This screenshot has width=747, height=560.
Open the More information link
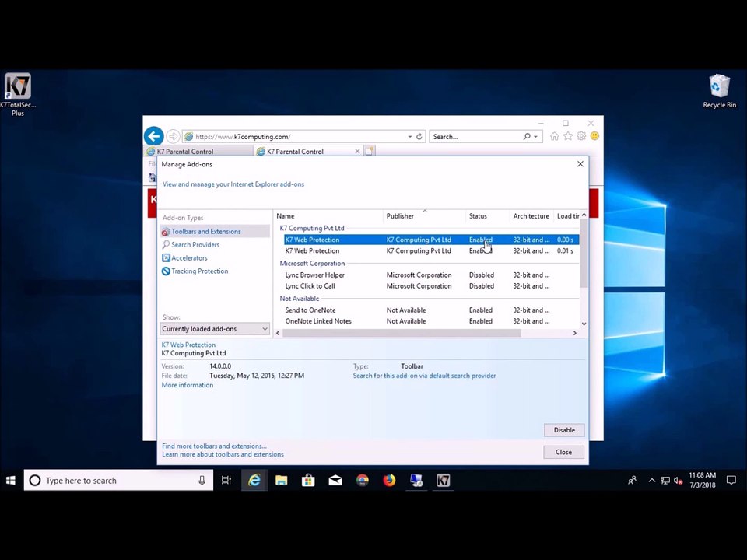pyautogui.click(x=188, y=385)
